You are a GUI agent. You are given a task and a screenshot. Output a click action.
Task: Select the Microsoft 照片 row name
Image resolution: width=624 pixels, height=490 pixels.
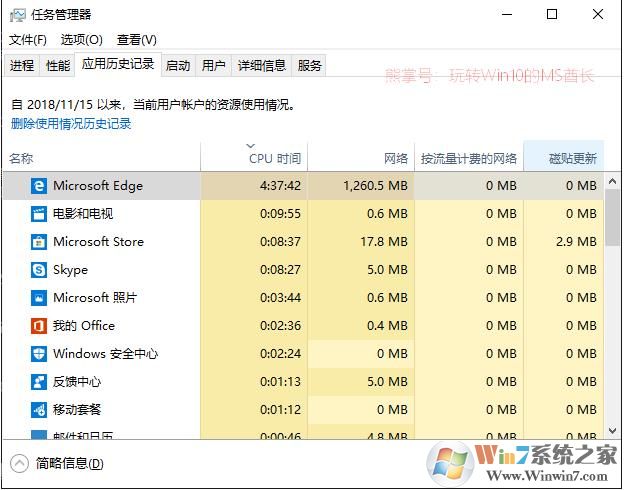coord(95,298)
